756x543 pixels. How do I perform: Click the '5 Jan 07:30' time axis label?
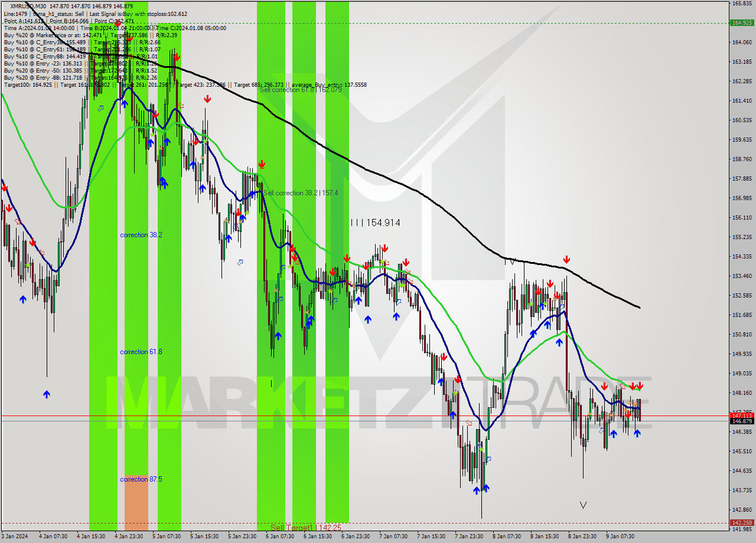pos(167,537)
